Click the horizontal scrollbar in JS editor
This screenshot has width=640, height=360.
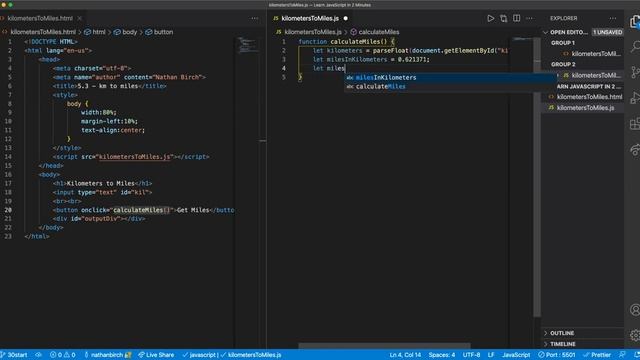[x=384, y=346]
